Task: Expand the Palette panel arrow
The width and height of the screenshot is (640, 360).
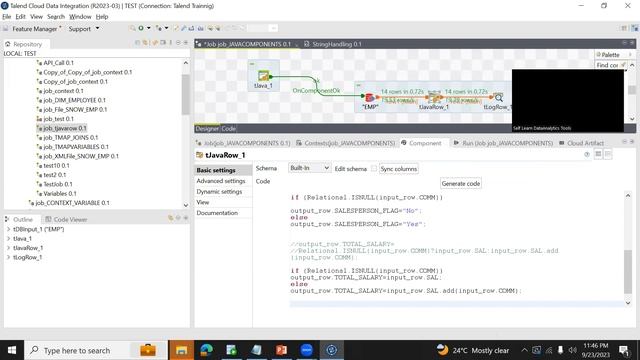Action: (630, 54)
